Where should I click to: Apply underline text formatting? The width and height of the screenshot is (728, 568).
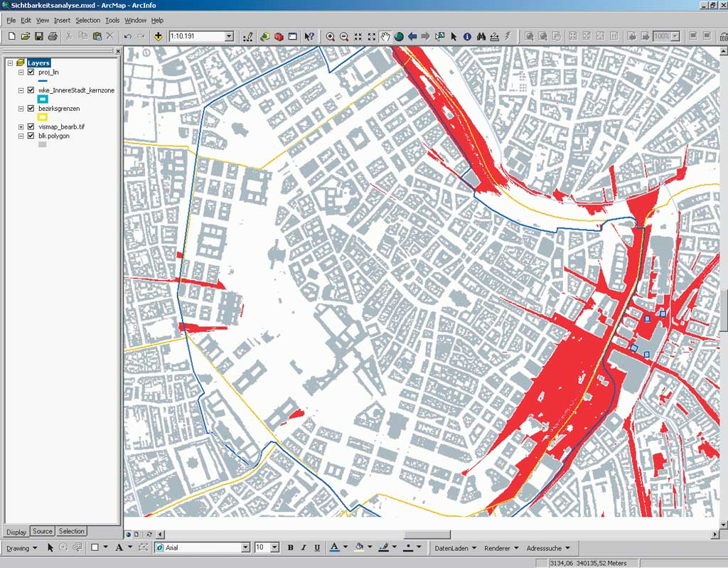[317, 547]
